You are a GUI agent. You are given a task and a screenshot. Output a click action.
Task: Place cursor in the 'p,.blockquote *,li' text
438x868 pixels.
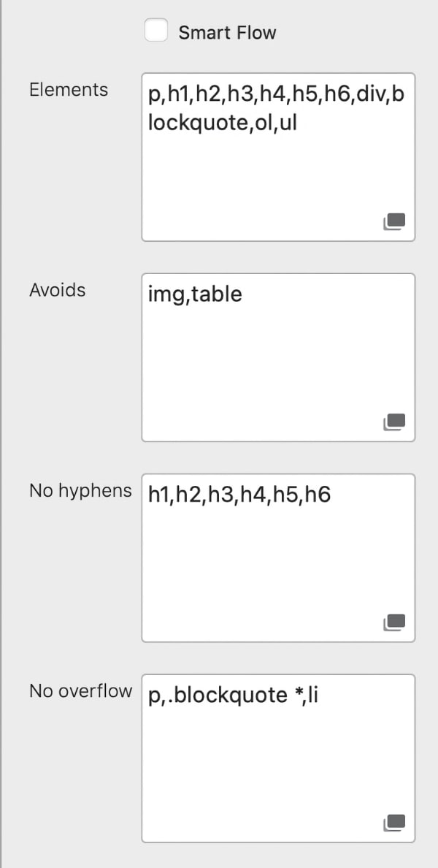tap(233, 696)
